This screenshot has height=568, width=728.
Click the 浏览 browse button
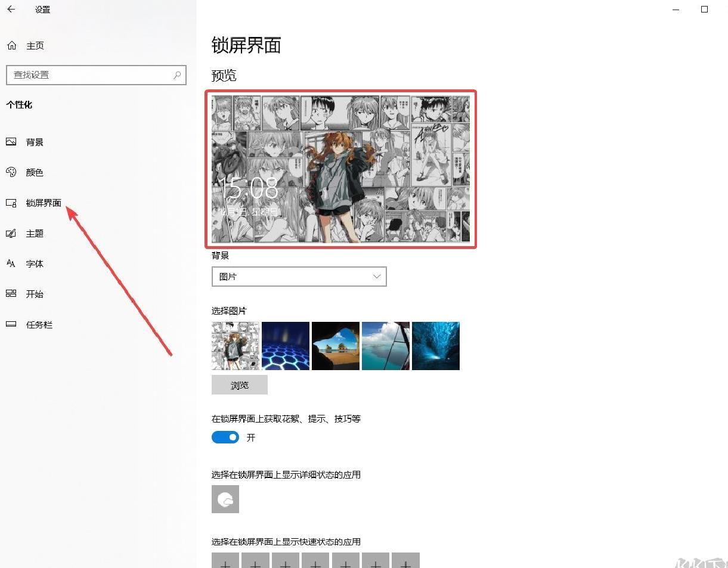click(240, 385)
